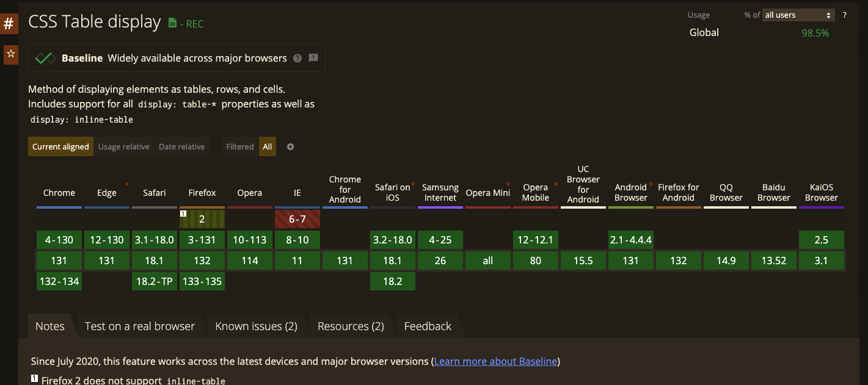The width and height of the screenshot is (868, 385).
Task: Click the Safari column header
Action: coord(155,193)
